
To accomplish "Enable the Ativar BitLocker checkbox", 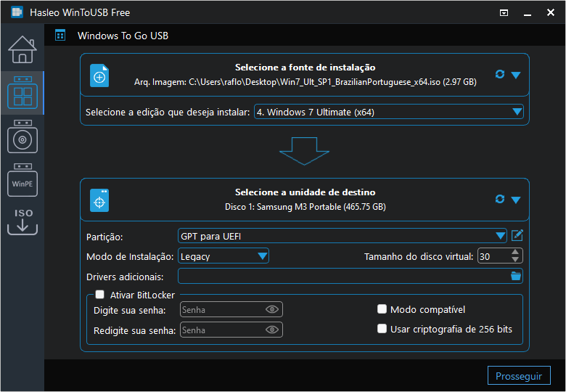I will pos(100,295).
